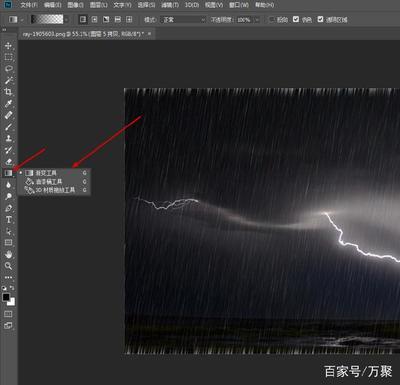Image resolution: width=400 pixels, height=385 pixels.
Task: Choose radial gradient style
Action: coord(95,20)
